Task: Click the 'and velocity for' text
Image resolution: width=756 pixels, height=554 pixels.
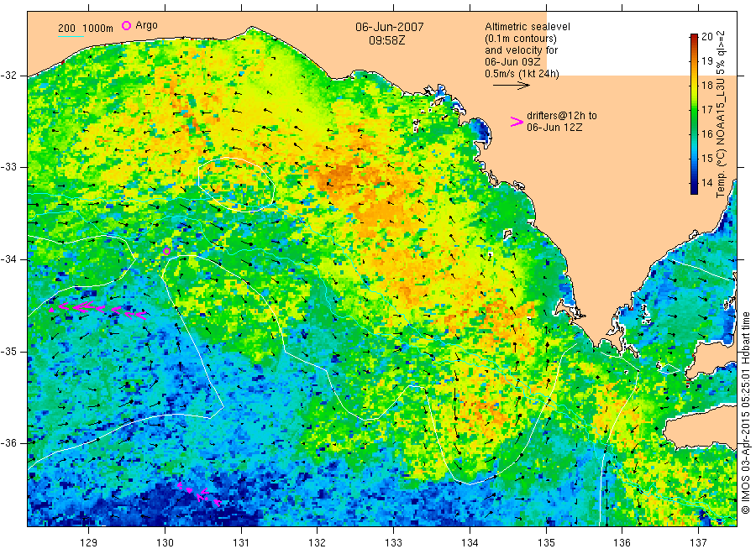Action: coord(521,50)
